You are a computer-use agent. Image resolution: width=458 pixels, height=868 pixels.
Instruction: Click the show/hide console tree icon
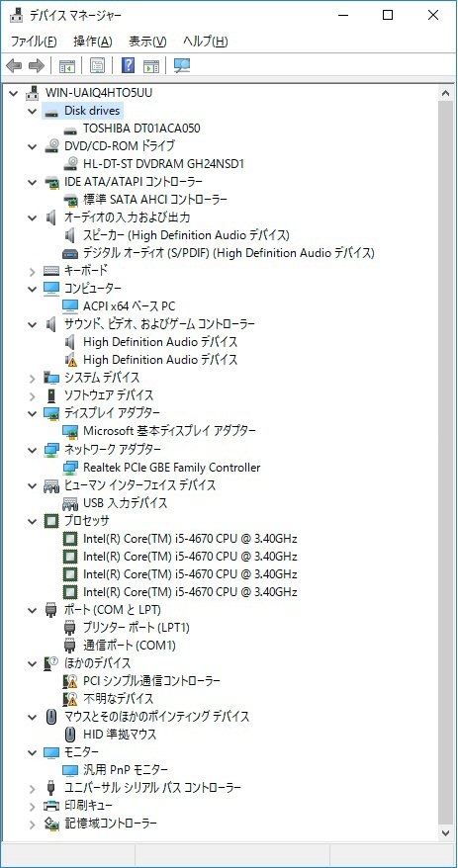(67, 66)
